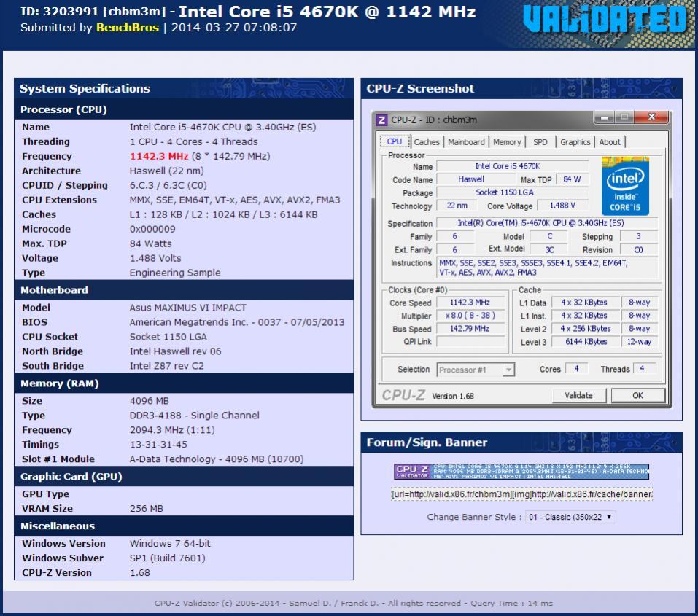Select the Graphics tab
The height and width of the screenshot is (616, 698).
point(575,142)
